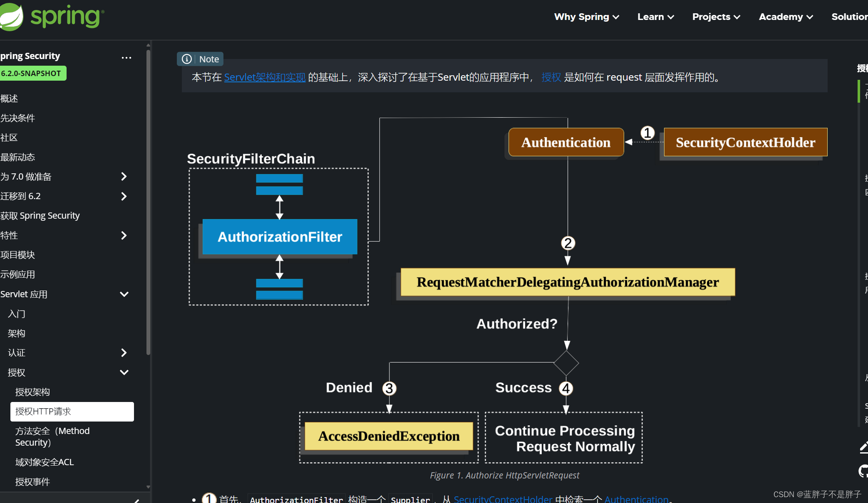The height and width of the screenshot is (503, 868).
Task: Expand the 认证 section chevron
Action: click(124, 353)
